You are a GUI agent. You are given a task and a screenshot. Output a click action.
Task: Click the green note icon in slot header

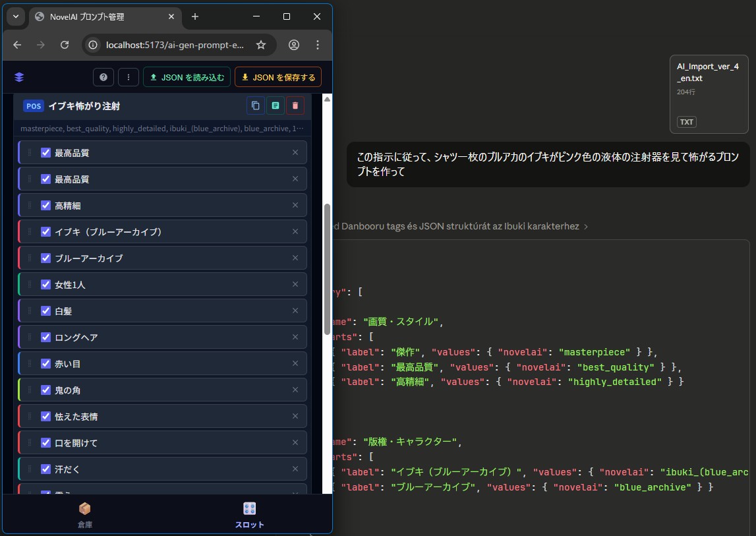pos(275,105)
